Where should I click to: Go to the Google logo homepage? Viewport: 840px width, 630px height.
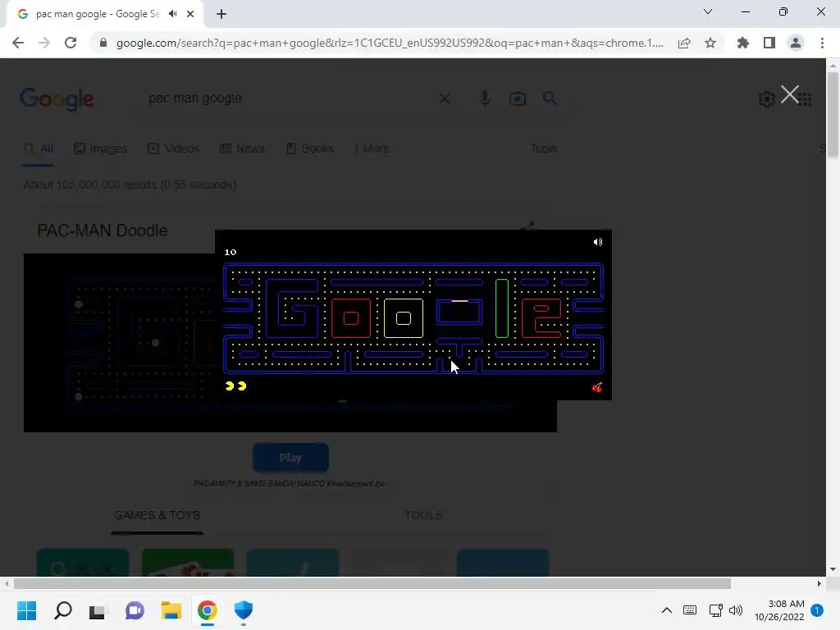point(57,99)
